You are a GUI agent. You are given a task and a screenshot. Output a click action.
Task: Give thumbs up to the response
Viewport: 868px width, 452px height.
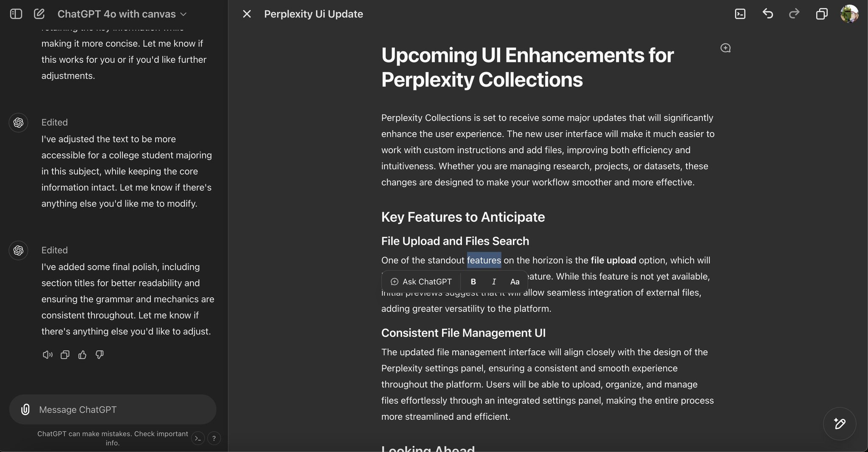pos(82,355)
